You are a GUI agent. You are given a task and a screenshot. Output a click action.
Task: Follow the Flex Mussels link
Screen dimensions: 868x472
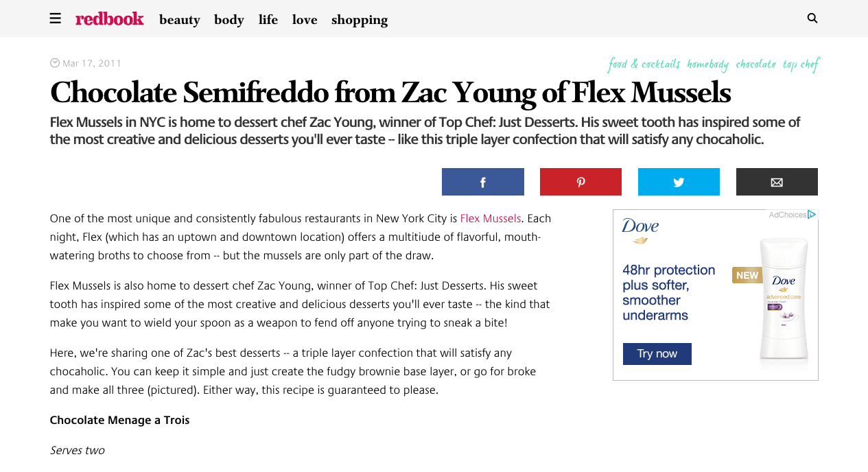click(x=491, y=218)
